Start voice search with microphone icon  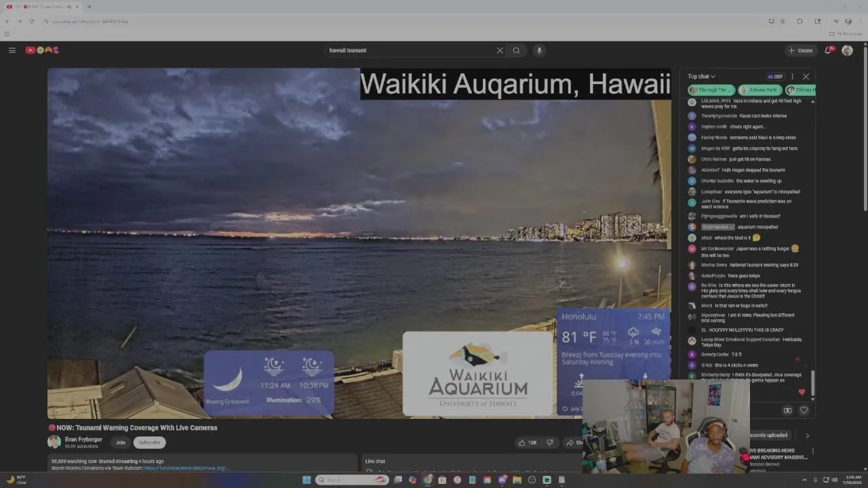pos(539,50)
